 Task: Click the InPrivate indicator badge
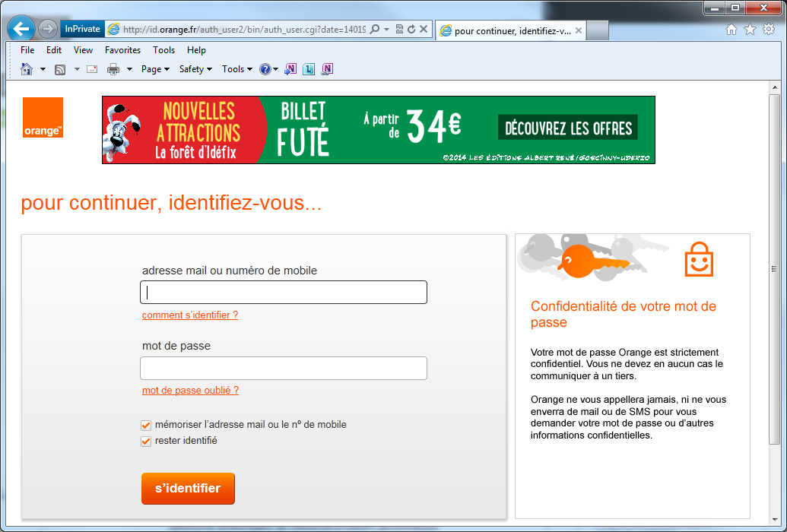pos(82,29)
